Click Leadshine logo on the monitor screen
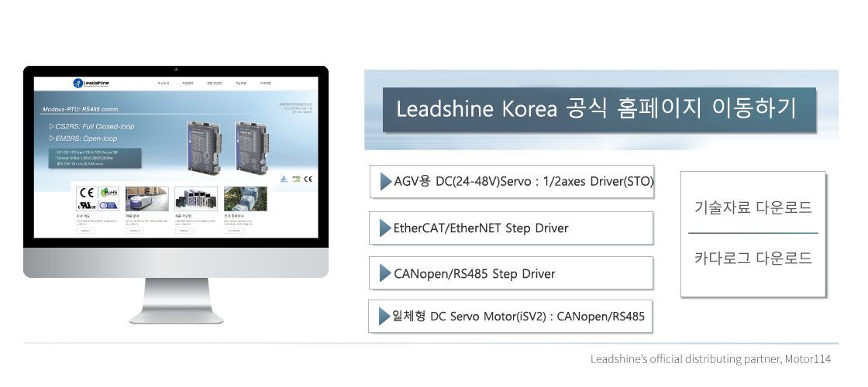The image size is (868, 387). tap(91, 84)
